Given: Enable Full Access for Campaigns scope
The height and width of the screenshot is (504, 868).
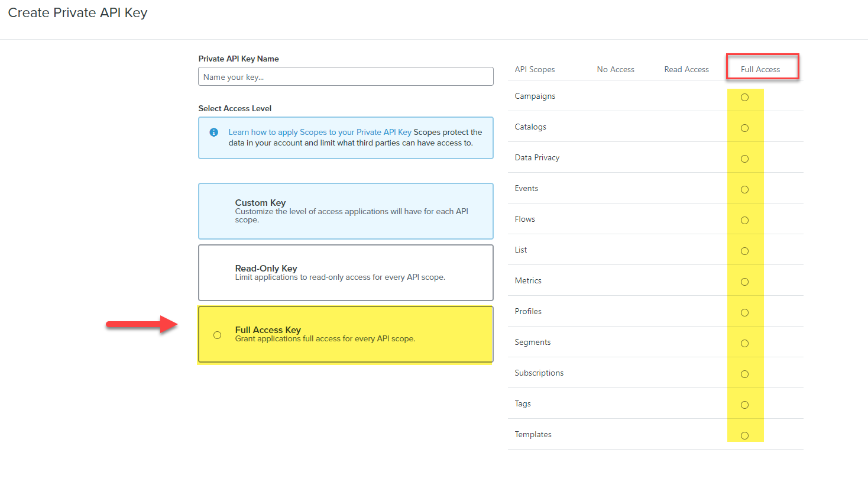Looking at the screenshot, I should pos(744,98).
